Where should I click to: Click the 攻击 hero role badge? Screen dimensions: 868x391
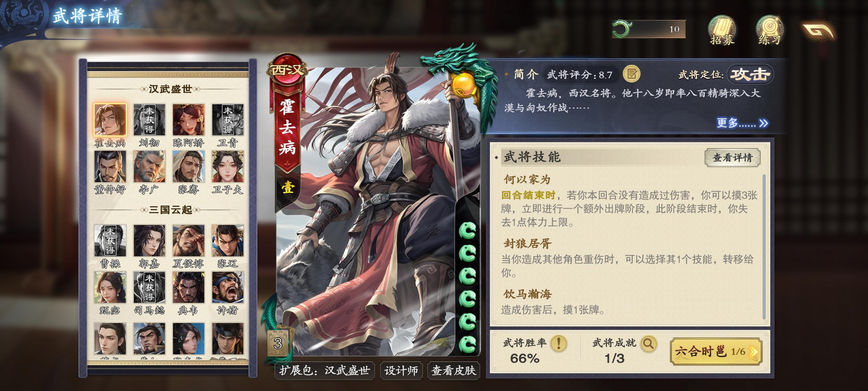click(750, 74)
